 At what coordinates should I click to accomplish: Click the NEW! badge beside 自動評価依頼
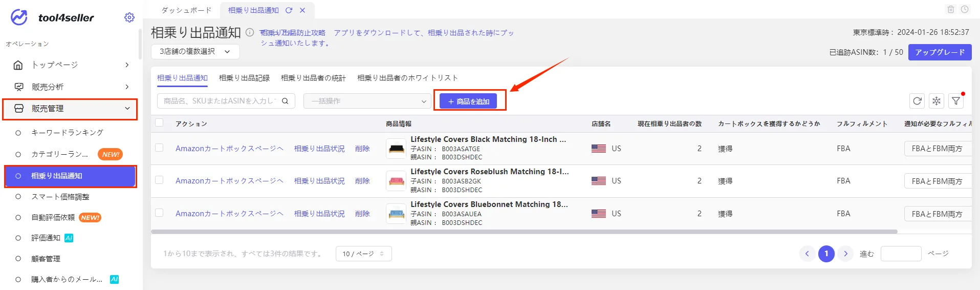pos(90,218)
